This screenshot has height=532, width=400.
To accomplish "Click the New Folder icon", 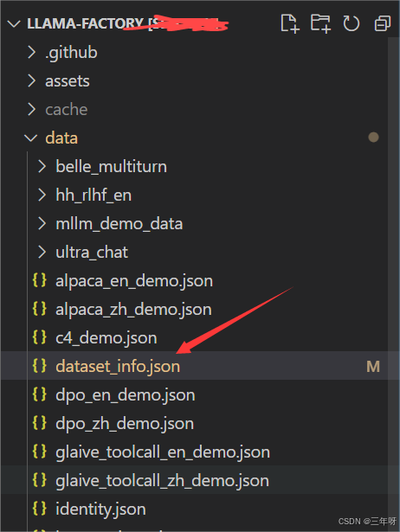I will point(320,23).
